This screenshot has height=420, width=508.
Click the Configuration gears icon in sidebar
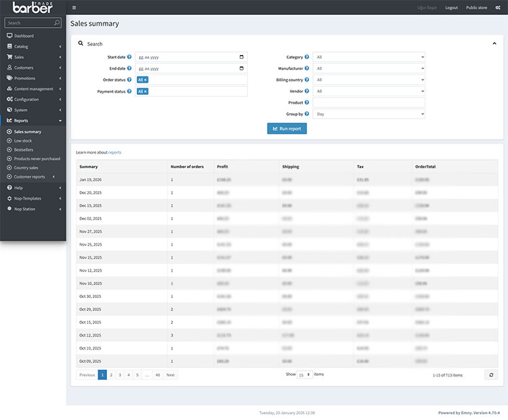point(9,99)
